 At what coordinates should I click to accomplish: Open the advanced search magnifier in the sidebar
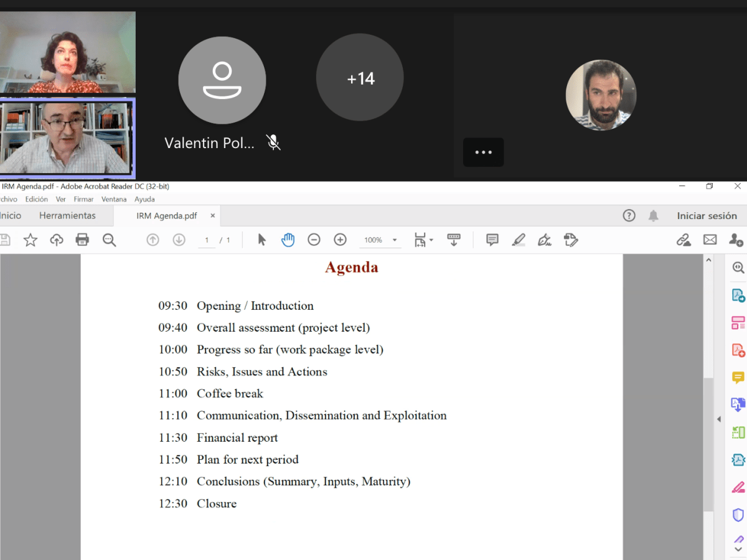(738, 268)
